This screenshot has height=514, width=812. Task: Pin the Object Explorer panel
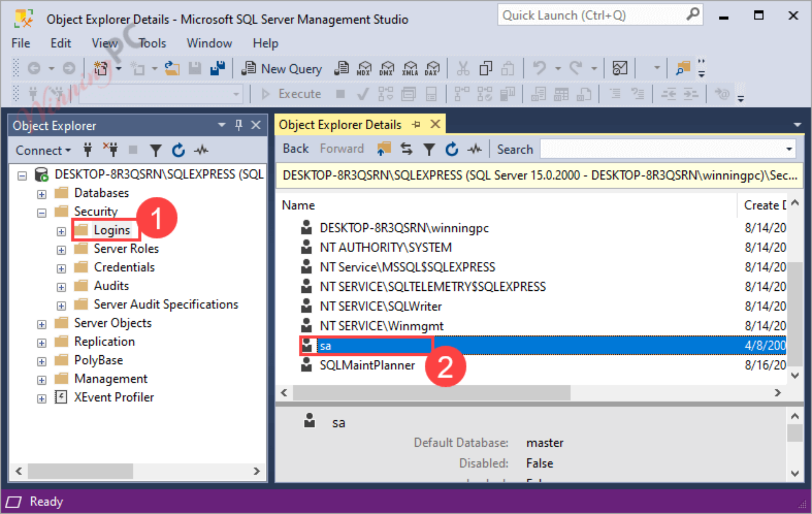[x=239, y=125]
